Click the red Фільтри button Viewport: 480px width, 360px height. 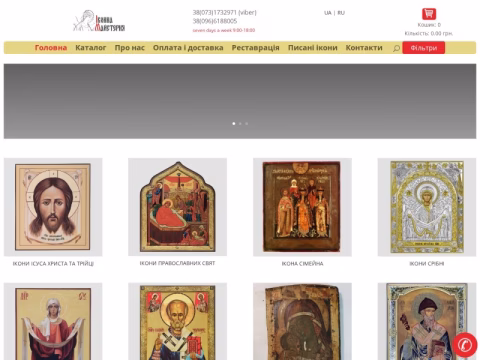point(424,48)
